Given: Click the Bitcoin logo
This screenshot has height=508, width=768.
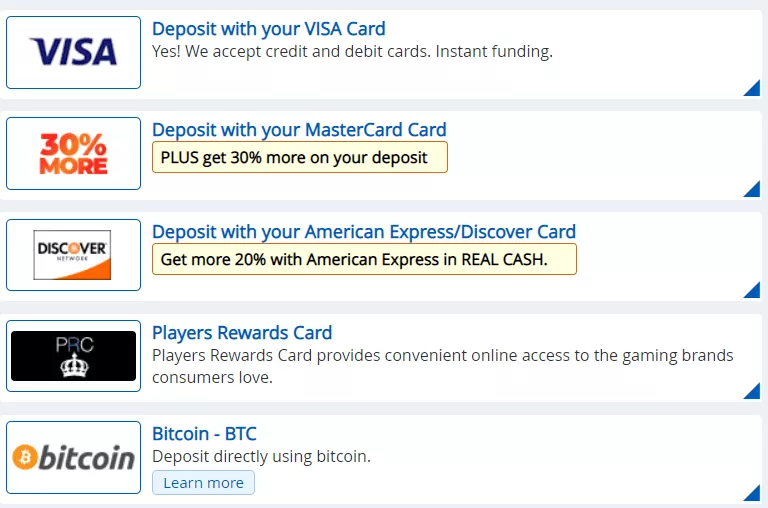Looking at the screenshot, I should pos(73,458).
